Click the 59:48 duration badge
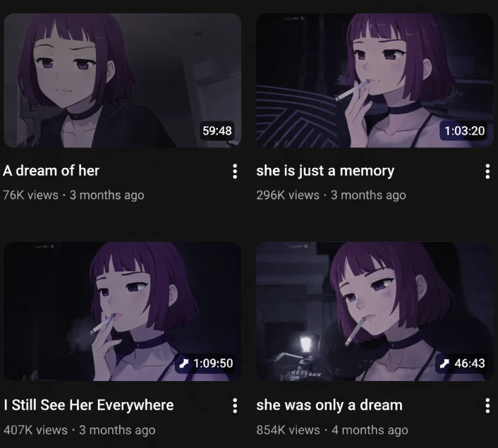 click(217, 131)
